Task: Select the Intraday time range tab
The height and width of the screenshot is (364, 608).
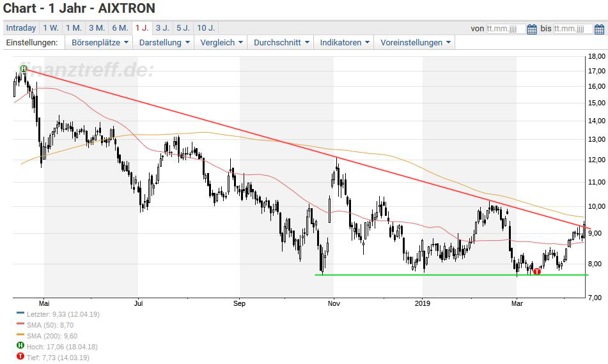Action: pyautogui.click(x=21, y=28)
